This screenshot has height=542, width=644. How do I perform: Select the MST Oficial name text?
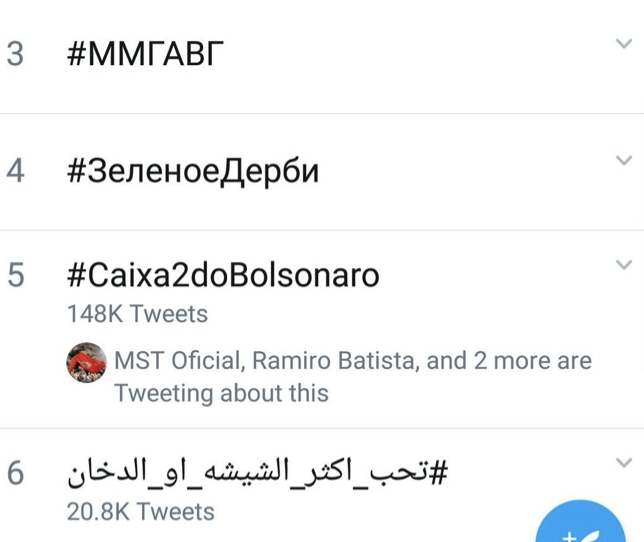[177, 361]
